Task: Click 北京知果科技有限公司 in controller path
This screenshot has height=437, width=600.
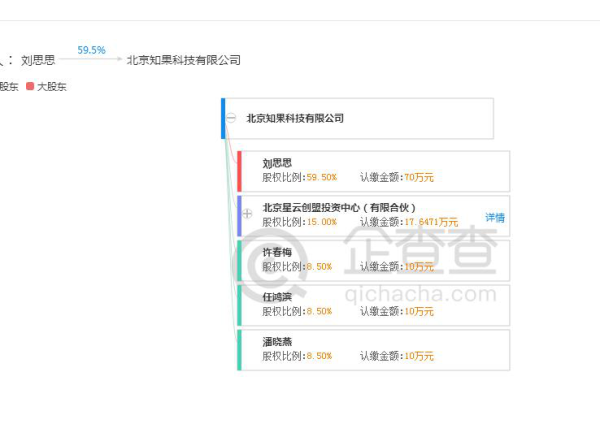Action: [184, 60]
